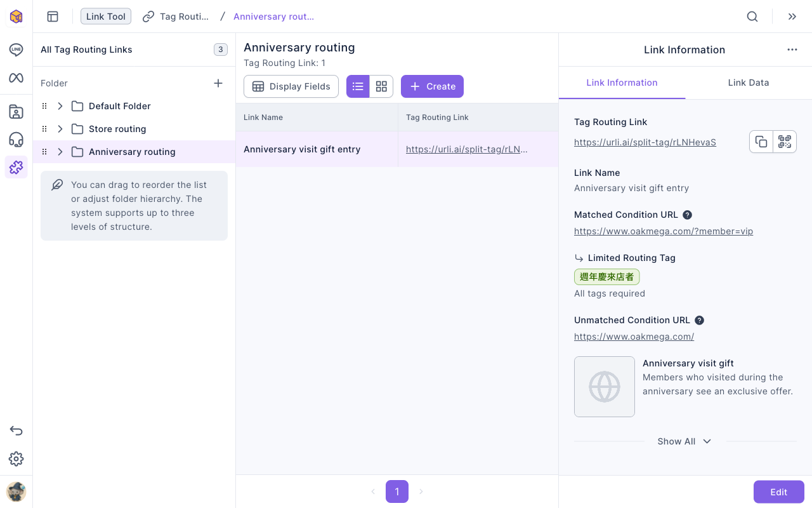
Task: Select All Tag Routing Links
Action: pyautogui.click(x=86, y=50)
